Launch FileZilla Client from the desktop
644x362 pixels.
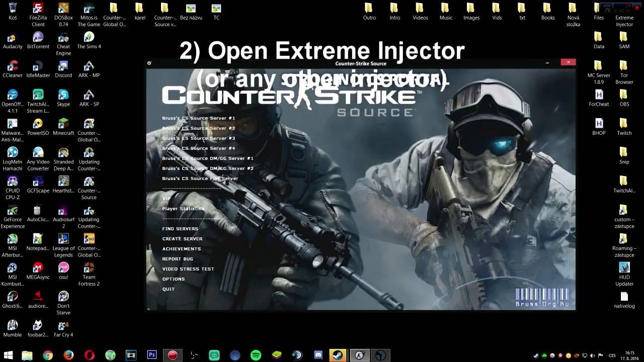(x=38, y=14)
